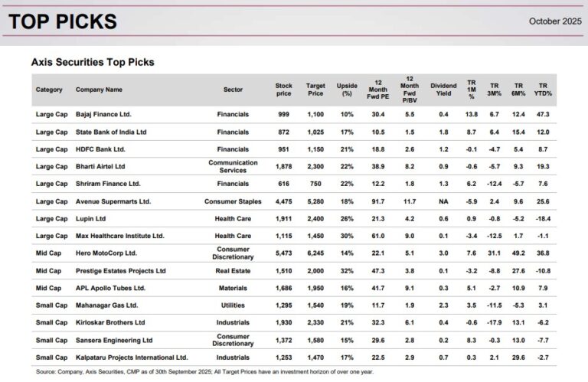Viewport: 588px width, 382px height.
Task: Click the Target Price column header
Action: (x=315, y=90)
